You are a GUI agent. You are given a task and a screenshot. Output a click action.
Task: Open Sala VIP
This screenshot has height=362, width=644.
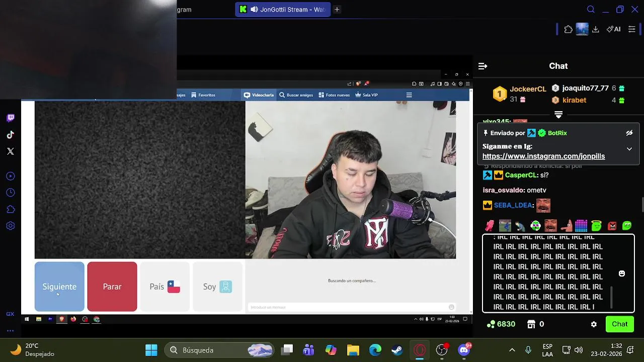(x=366, y=95)
